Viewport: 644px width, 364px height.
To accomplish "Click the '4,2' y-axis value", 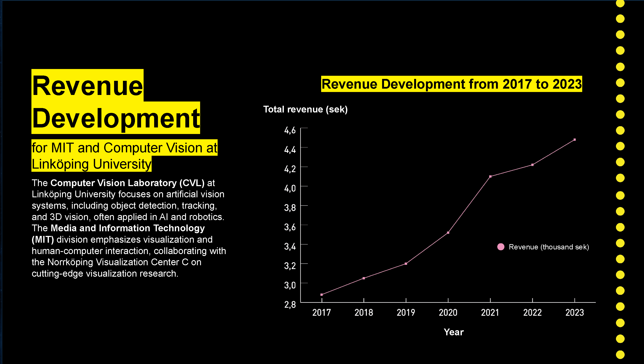I will (x=290, y=169).
